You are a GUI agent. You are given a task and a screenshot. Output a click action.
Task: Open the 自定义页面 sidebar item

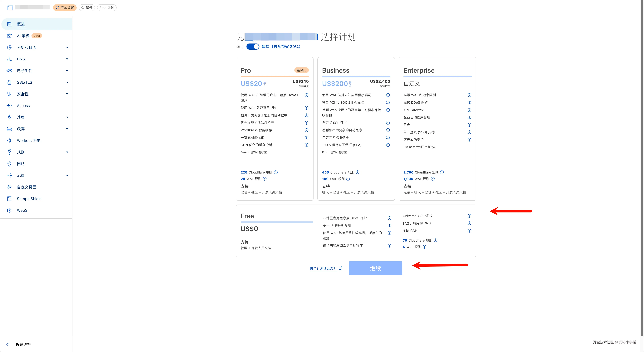27,187
